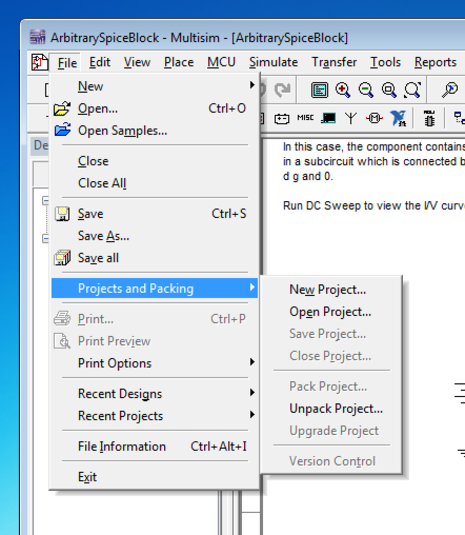Open the Simulate menu
Screen dimensions: 465x535
coord(273,62)
